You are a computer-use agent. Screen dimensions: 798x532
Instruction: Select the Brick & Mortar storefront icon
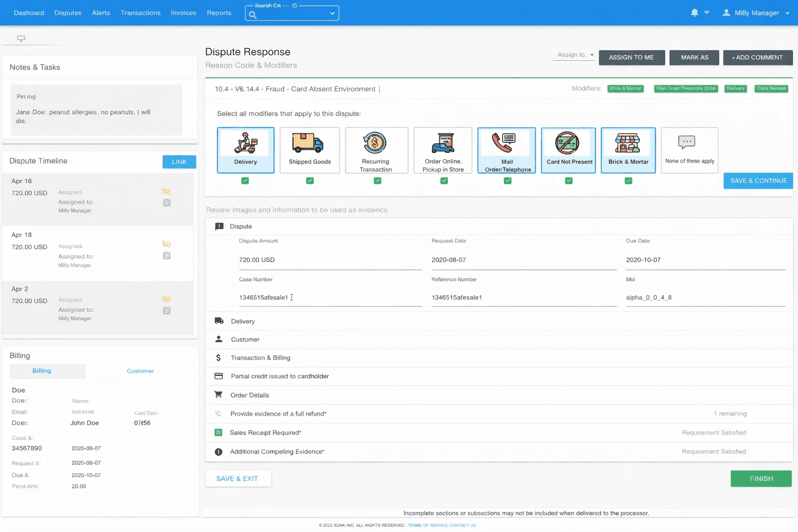(628, 143)
